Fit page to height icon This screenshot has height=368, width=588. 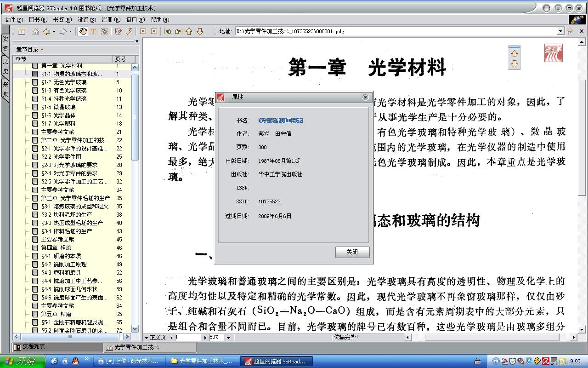[154, 31]
